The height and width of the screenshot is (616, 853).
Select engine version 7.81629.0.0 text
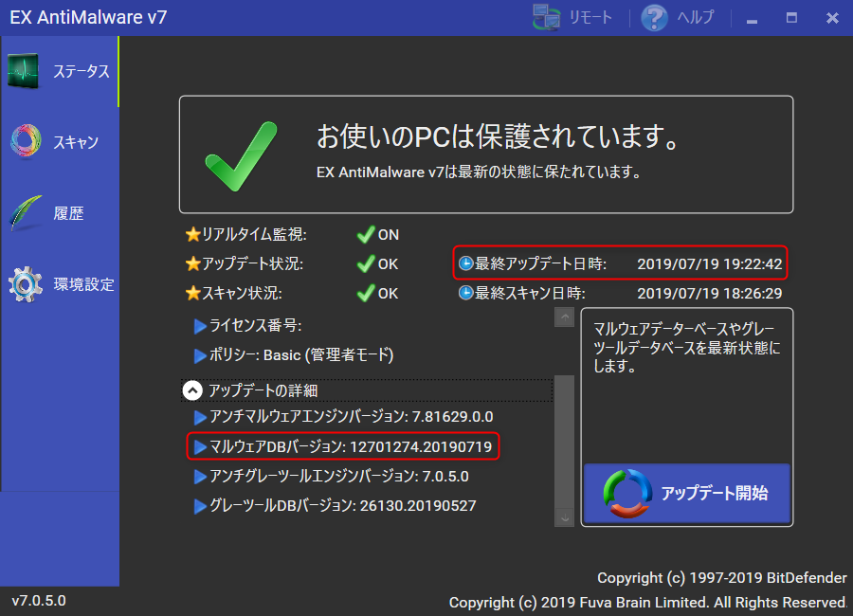(452, 417)
